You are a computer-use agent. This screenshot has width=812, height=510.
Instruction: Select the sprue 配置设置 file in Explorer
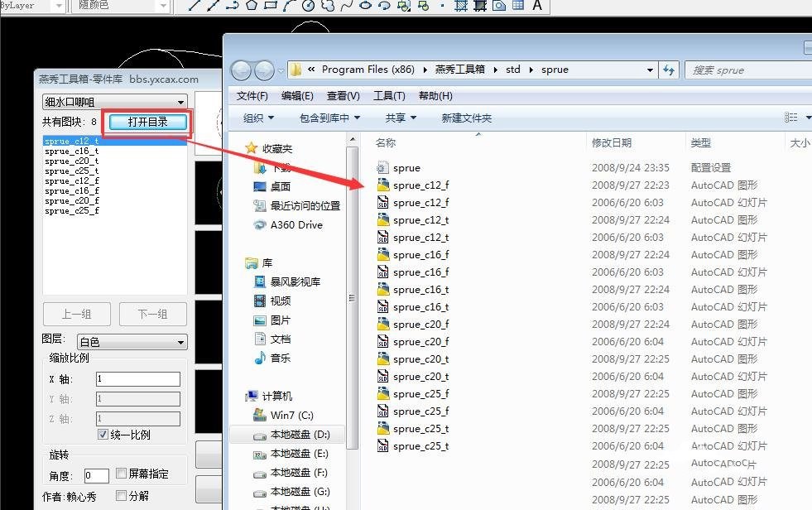coord(406,168)
